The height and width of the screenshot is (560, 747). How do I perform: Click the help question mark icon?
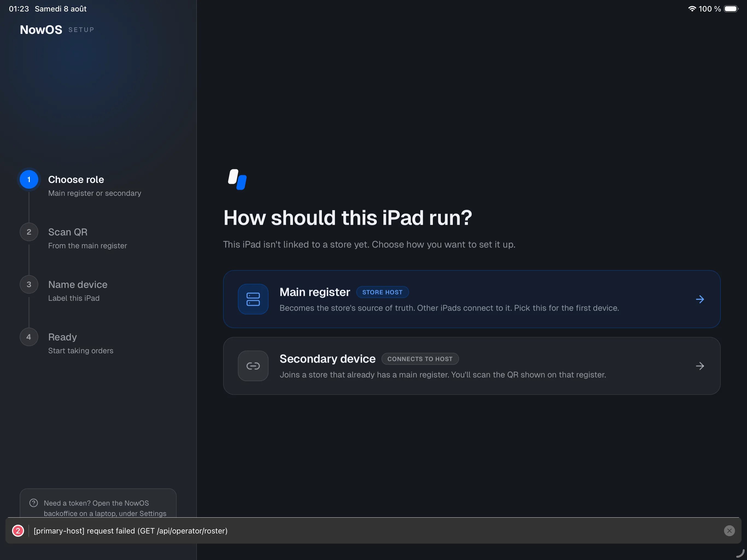click(x=34, y=503)
